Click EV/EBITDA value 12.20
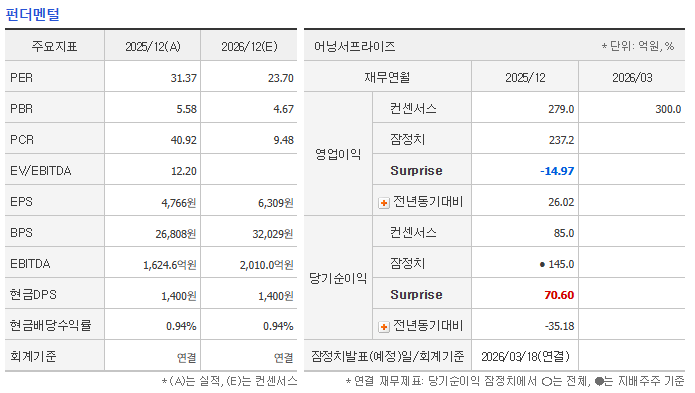Screen dimensions: 695x393 pos(184,171)
